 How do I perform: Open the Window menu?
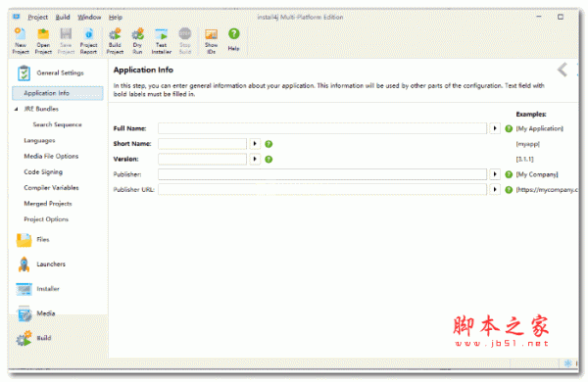click(x=89, y=18)
